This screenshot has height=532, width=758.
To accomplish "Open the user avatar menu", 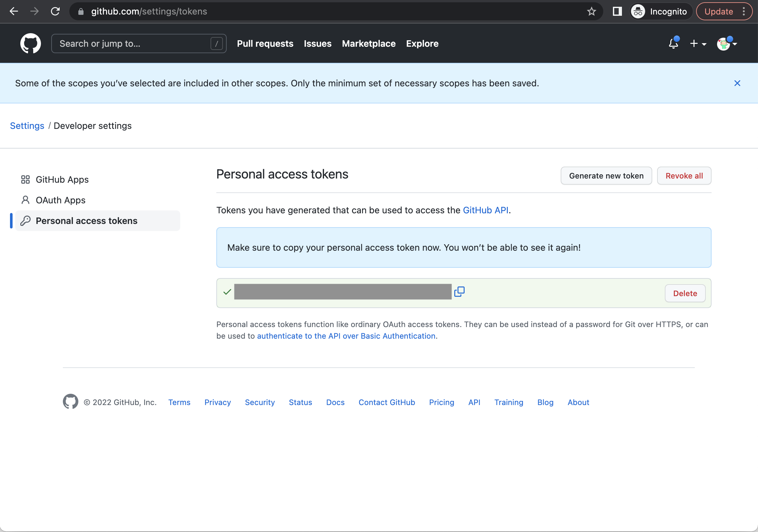I will (727, 44).
